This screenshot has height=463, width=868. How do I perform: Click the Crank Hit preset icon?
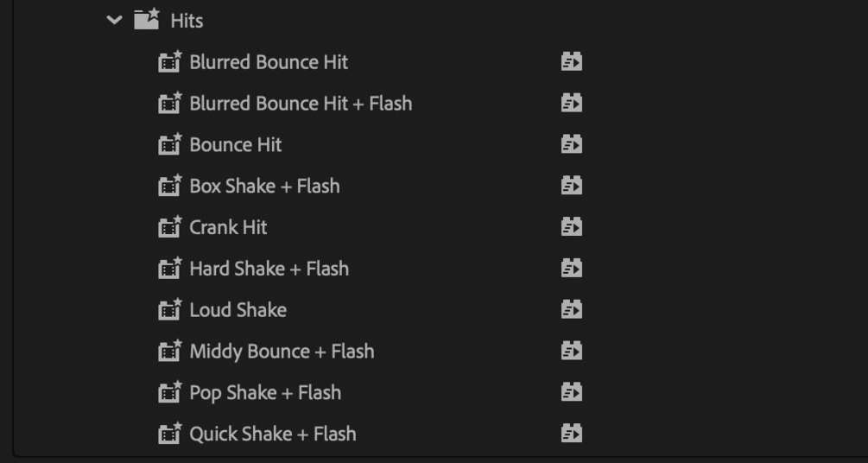pyautogui.click(x=170, y=227)
